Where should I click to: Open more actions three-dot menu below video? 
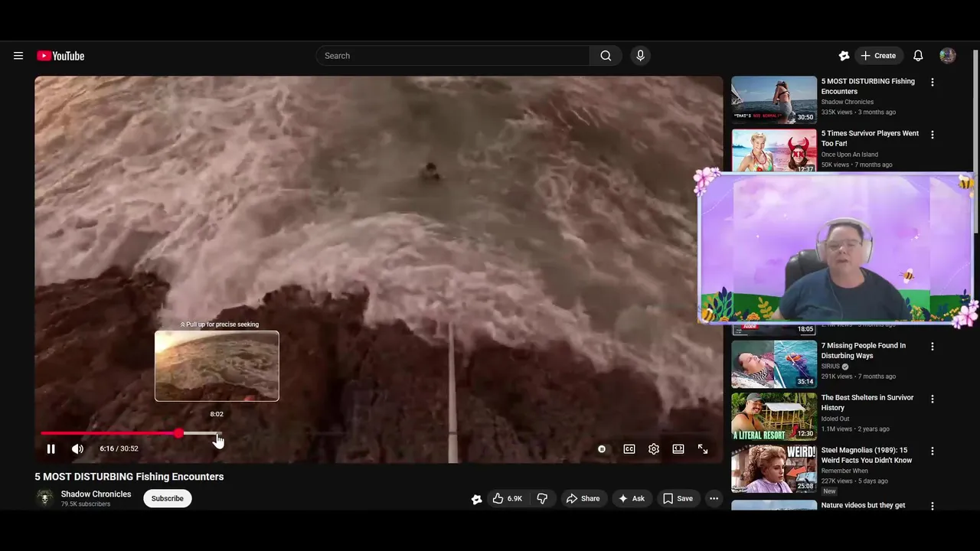pos(714,498)
